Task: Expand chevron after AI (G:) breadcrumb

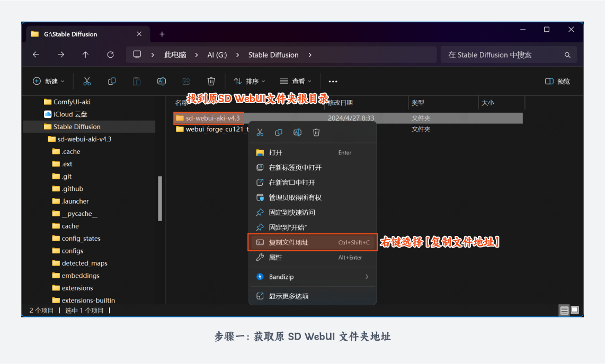Action: (x=238, y=55)
